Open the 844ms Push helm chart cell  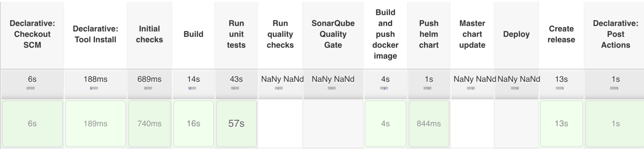(429, 123)
